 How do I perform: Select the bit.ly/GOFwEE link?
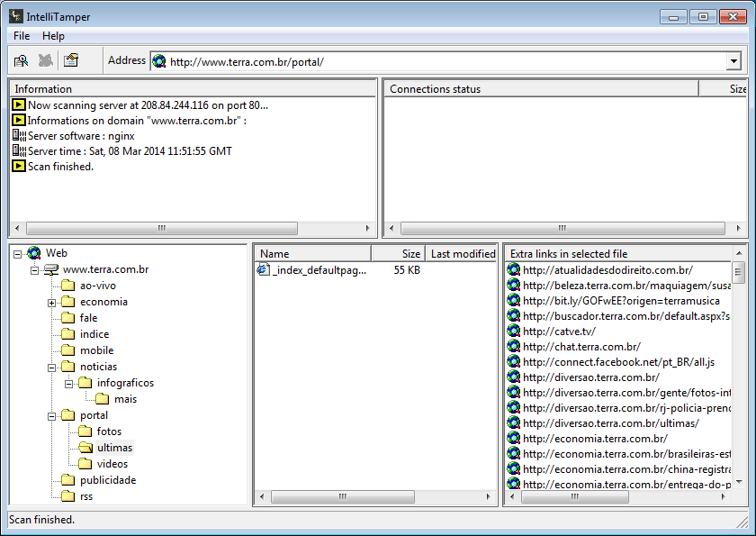(621, 301)
